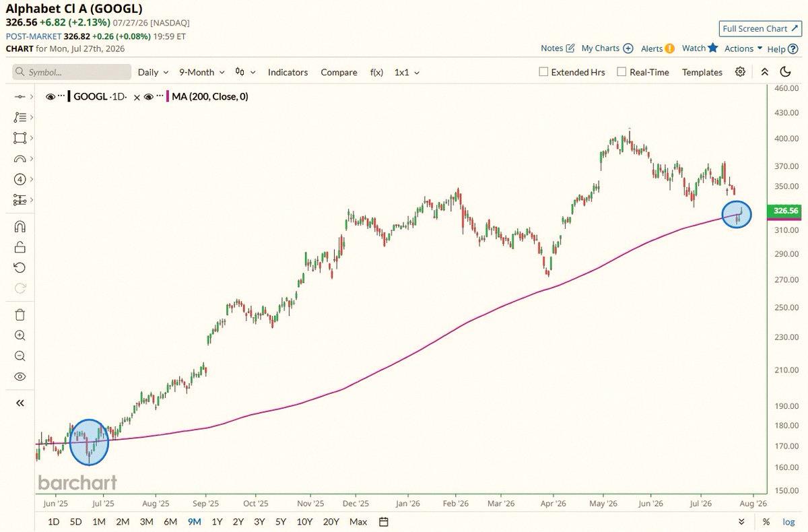The image size is (808, 532).
Task: Select the line drawing tool in left toolbar
Action: click(x=20, y=97)
